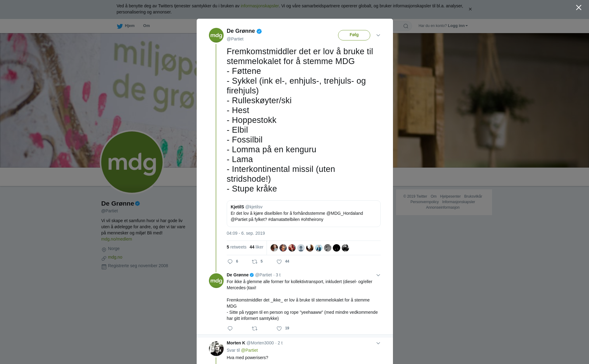Open the Logg inn dropdown

[458, 26]
